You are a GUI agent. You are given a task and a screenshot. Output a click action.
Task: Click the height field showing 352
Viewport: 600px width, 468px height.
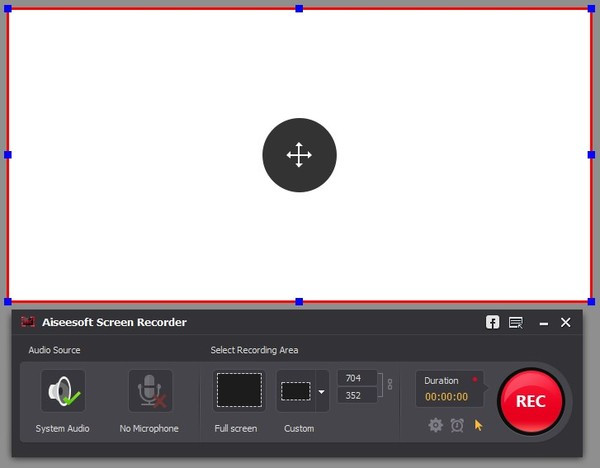[357, 395]
